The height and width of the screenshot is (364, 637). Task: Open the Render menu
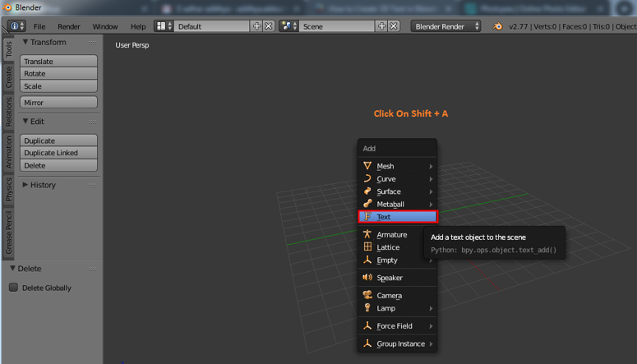(x=69, y=26)
